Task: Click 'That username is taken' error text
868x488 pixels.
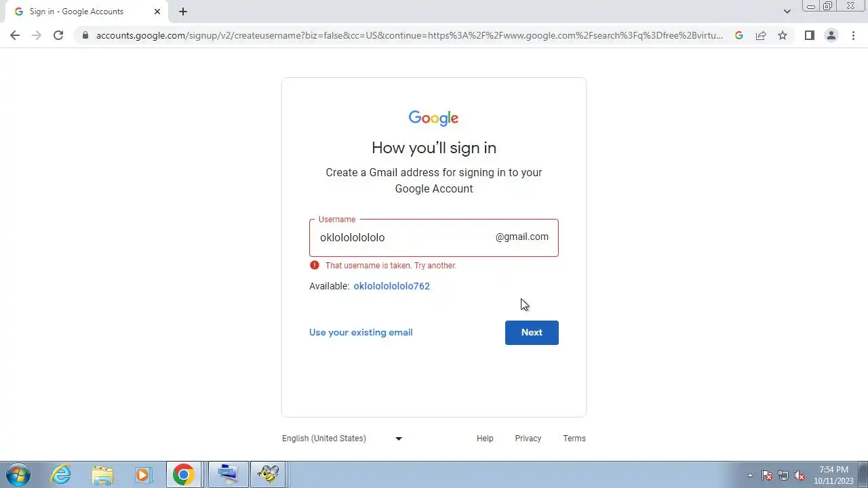Action: point(391,266)
